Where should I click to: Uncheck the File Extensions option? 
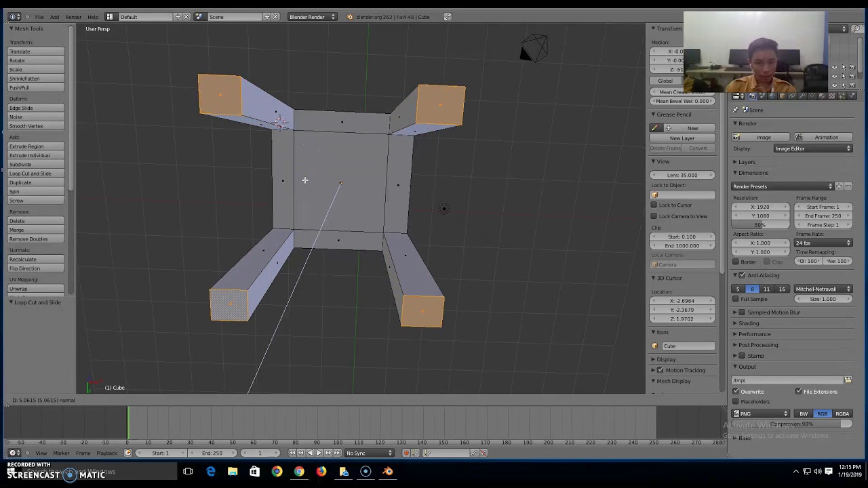799,392
